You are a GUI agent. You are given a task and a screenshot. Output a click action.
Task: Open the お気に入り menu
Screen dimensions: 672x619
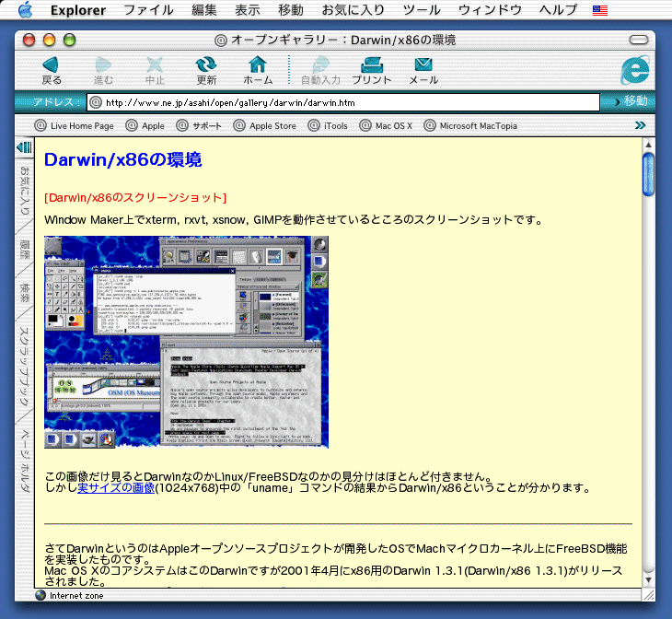click(353, 10)
